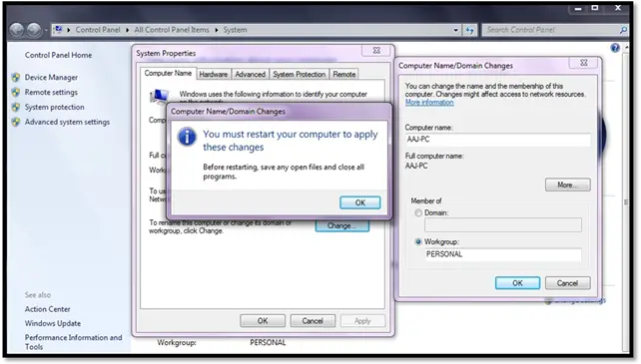This screenshot has height=364, width=641.
Task: Click the Back navigation arrow
Action: (x=17, y=30)
